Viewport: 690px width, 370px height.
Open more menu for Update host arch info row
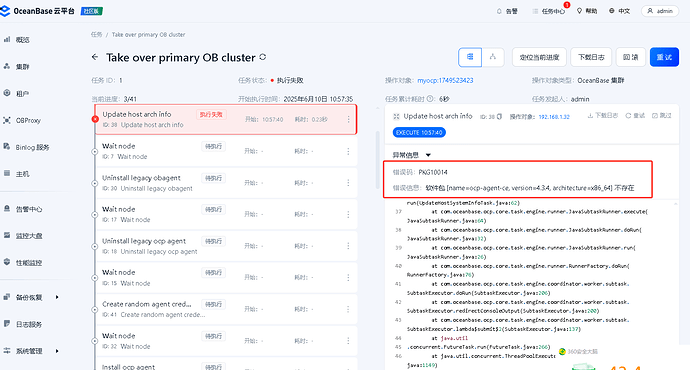348,119
